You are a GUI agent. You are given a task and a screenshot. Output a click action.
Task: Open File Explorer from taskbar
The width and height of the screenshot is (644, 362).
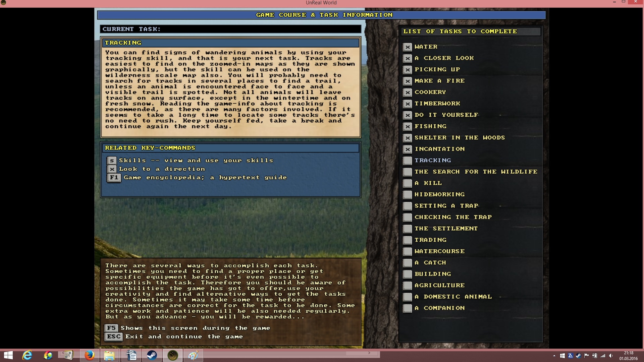(x=109, y=355)
